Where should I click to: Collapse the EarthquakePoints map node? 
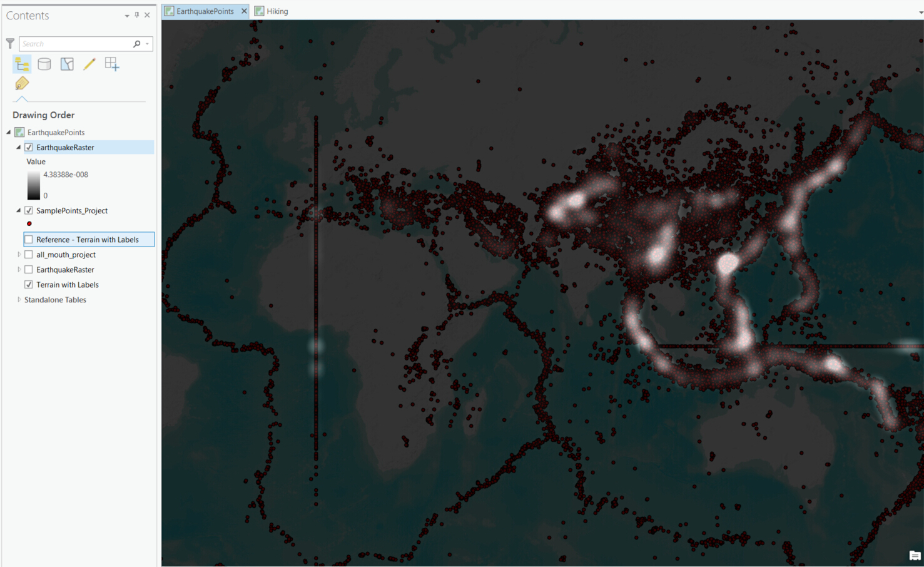pos(9,132)
